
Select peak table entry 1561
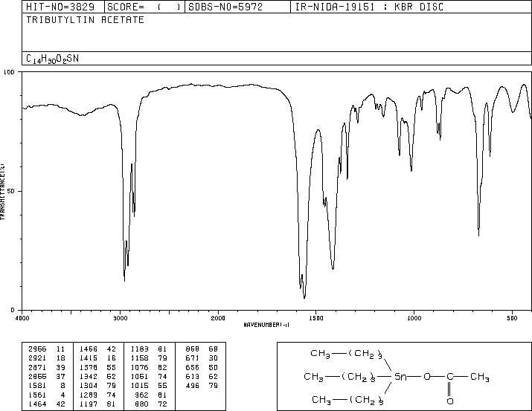pos(37,395)
